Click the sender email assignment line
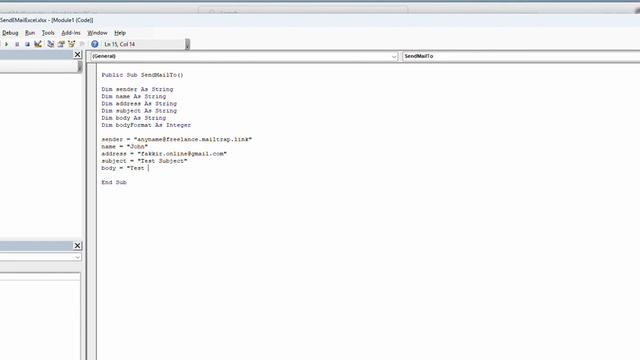This screenshot has width=640, height=360. (x=176, y=139)
